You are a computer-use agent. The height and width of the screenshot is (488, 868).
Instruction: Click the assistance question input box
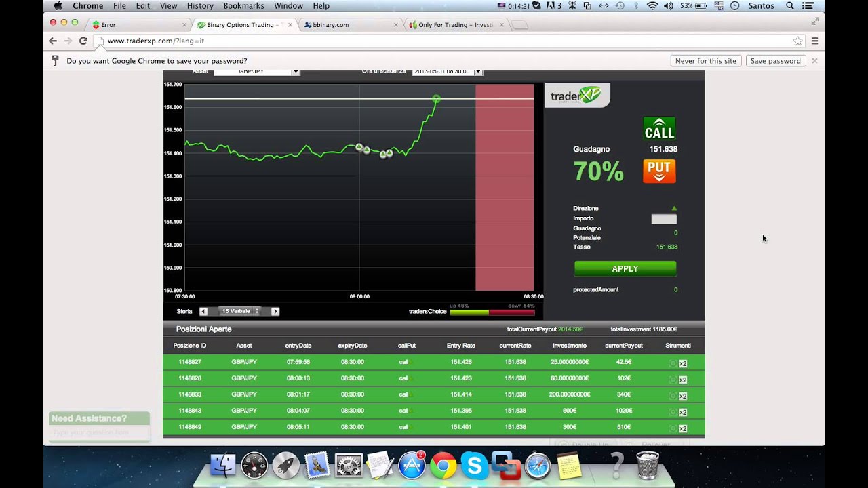pyautogui.click(x=99, y=432)
